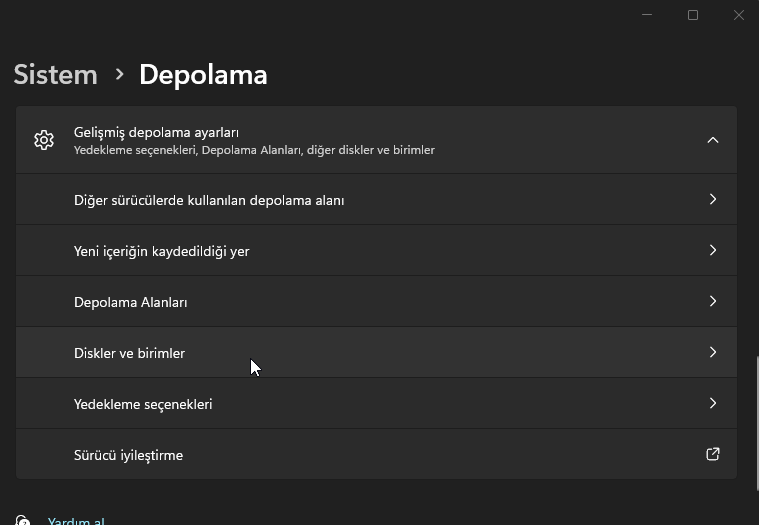Open Yedekleme seçenekleri
759x525 pixels.
(x=143, y=404)
